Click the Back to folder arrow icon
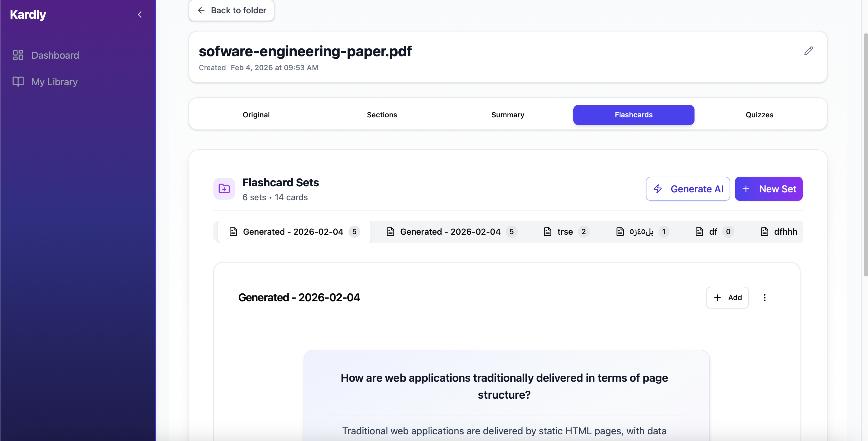Viewport: 868px width, 441px height. click(201, 11)
